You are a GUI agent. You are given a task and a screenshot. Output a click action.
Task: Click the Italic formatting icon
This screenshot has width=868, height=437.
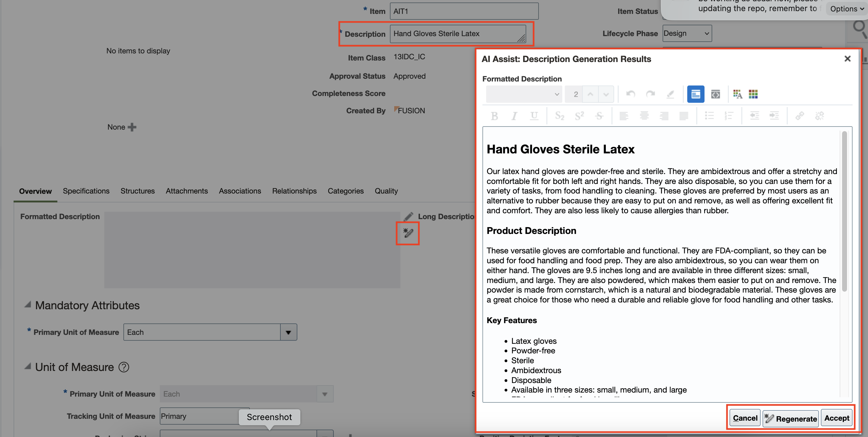click(x=514, y=116)
